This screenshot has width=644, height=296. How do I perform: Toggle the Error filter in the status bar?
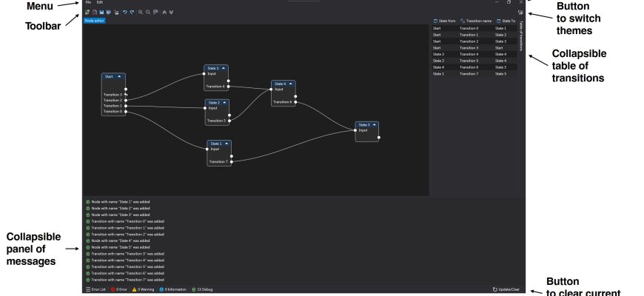pyautogui.click(x=118, y=289)
